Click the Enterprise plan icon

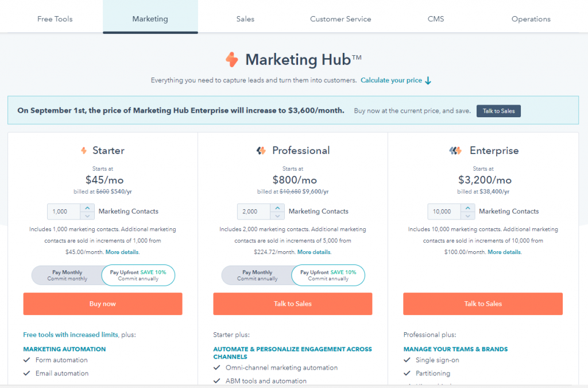455,151
